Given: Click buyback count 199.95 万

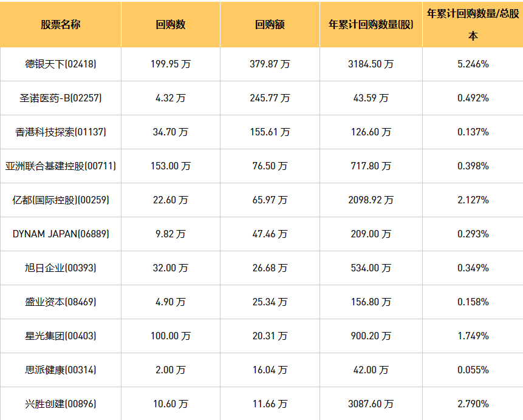Looking at the screenshot, I should (171, 64).
